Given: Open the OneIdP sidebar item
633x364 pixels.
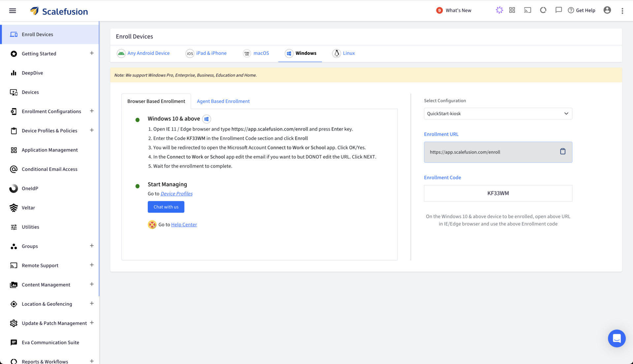Looking at the screenshot, I should pos(30,188).
